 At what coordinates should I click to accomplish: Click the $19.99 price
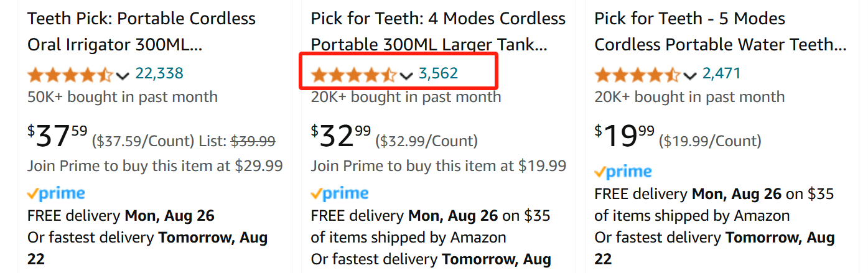tap(625, 136)
